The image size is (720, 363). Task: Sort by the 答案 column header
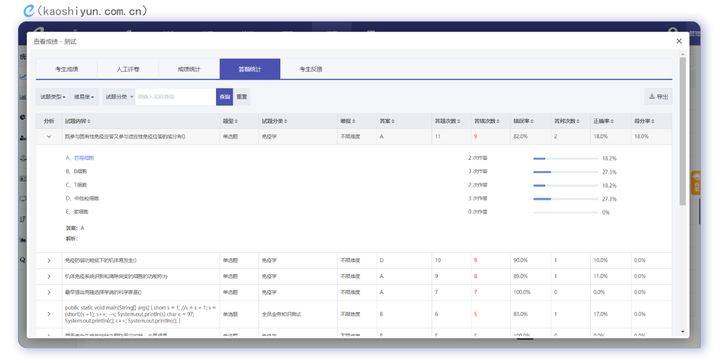[387, 121]
